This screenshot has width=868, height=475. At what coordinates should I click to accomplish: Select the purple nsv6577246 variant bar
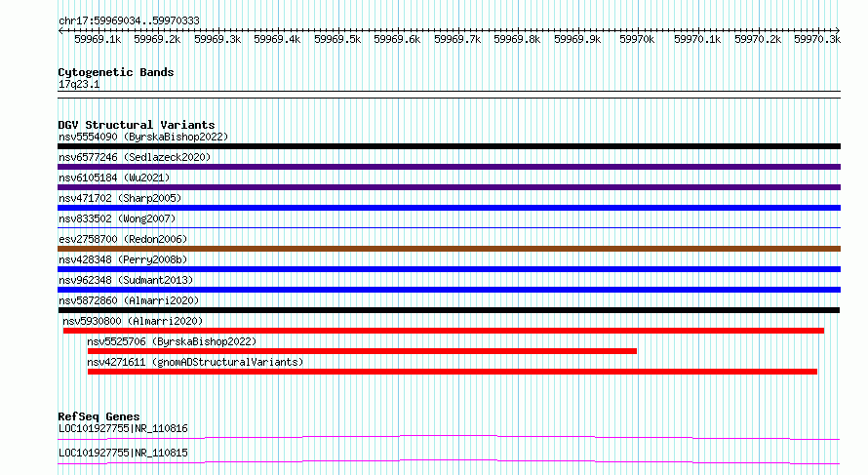(x=449, y=167)
